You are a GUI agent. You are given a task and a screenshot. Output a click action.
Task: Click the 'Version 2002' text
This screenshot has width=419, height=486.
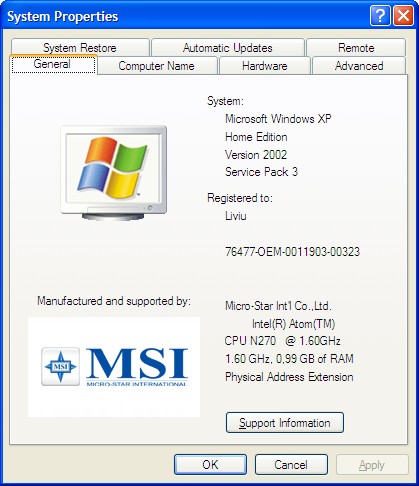point(256,154)
